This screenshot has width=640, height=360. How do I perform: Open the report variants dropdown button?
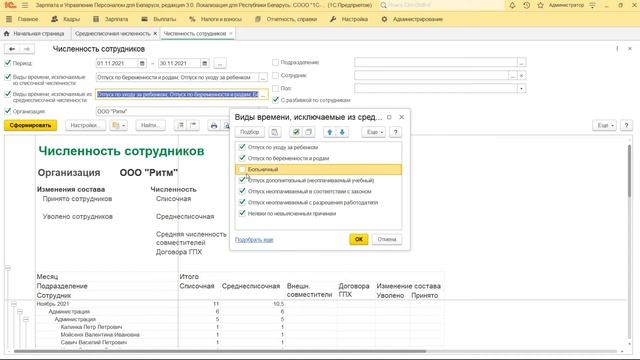118,125
